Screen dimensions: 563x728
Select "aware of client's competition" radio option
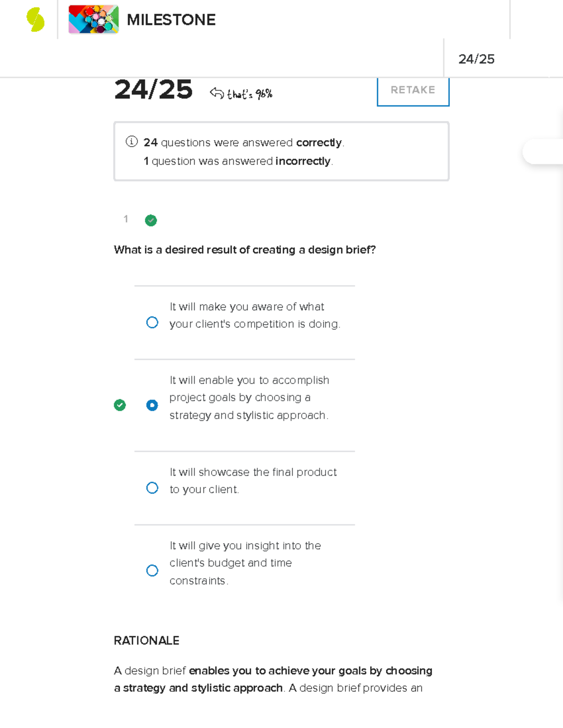tap(152, 323)
